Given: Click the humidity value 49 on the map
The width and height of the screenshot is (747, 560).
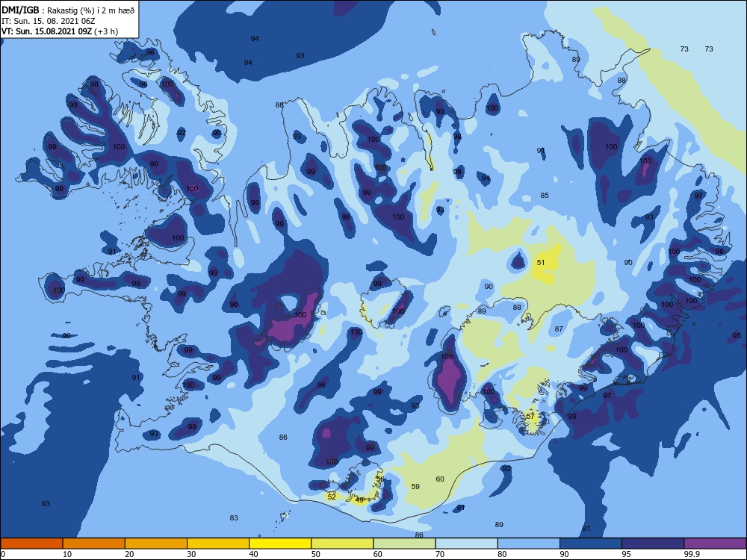Looking at the screenshot, I should (x=360, y=500).
